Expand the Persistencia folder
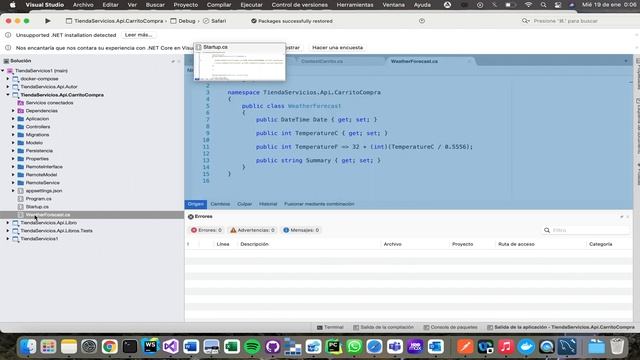This screenshot has height=360, width=640. click(x=13, y=151)
